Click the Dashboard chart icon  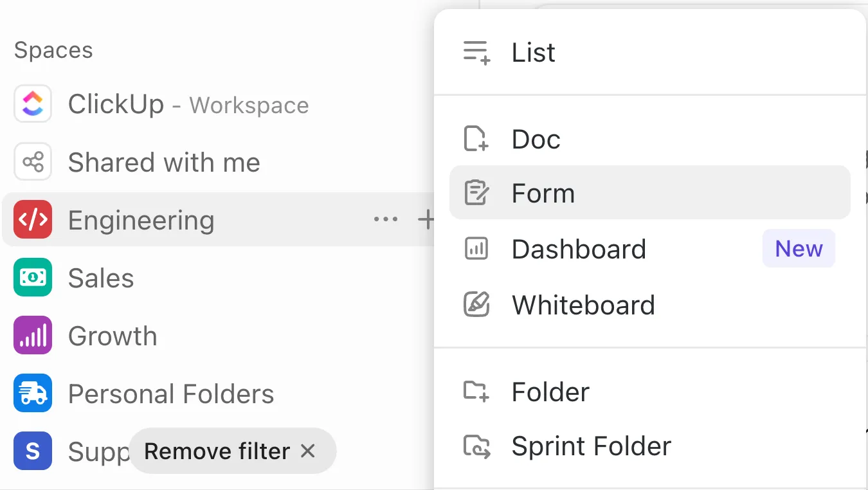click(476, 249)
